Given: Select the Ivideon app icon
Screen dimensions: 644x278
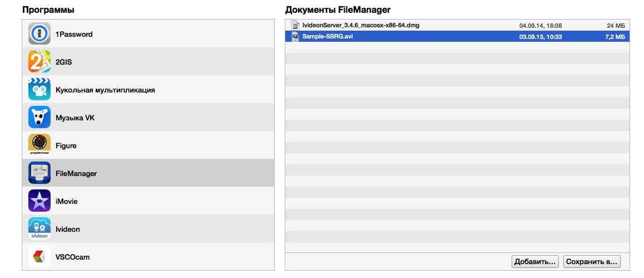Looking at the screenshot, I should (39, 229).
